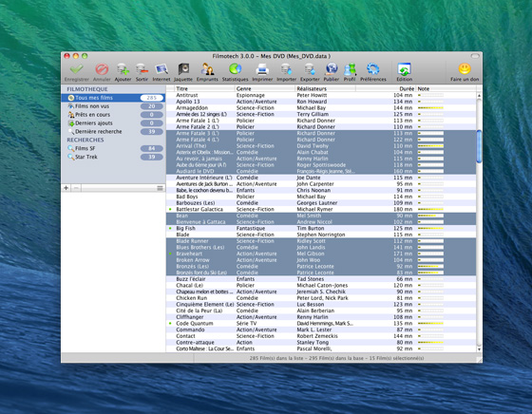Click the status bar film count text
The image size is (532, 414).
tap(336, 358)
